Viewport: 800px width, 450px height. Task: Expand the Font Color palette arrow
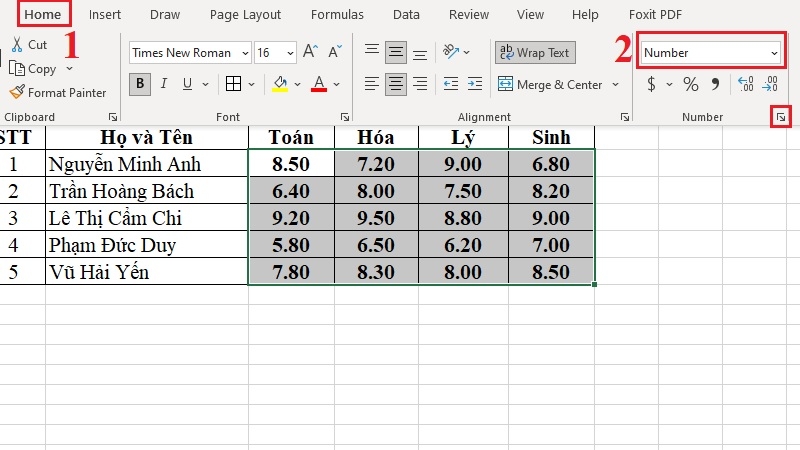(x=337, y=84)
